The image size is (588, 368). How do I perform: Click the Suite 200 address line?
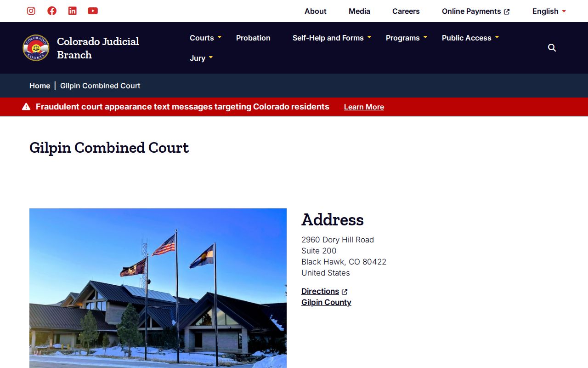coord(319,251)
